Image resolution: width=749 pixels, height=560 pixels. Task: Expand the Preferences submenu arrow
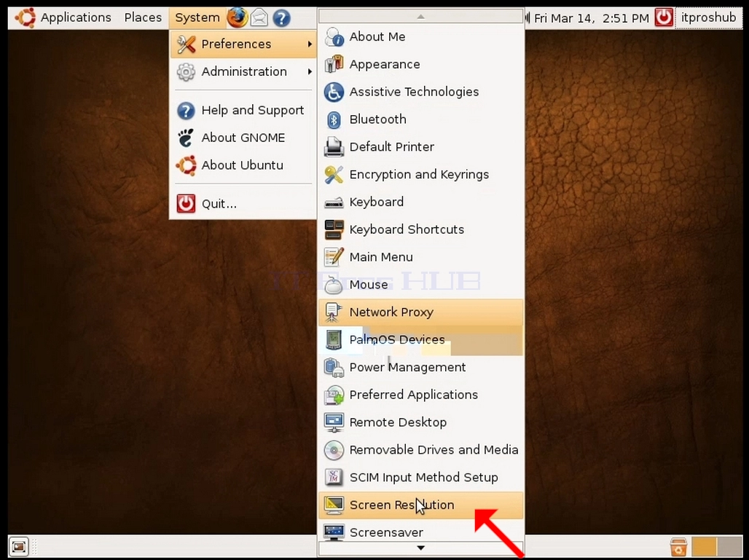tap(310, 44)
